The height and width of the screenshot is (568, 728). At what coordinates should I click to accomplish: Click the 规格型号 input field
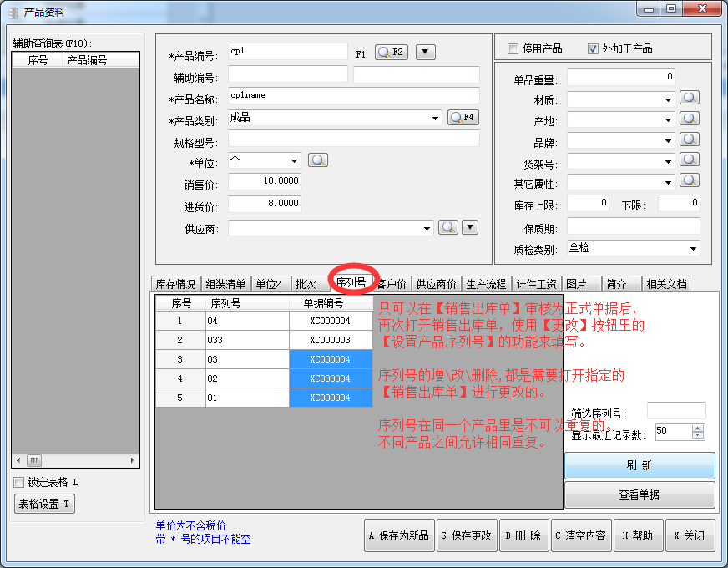[x=353, y=139]
